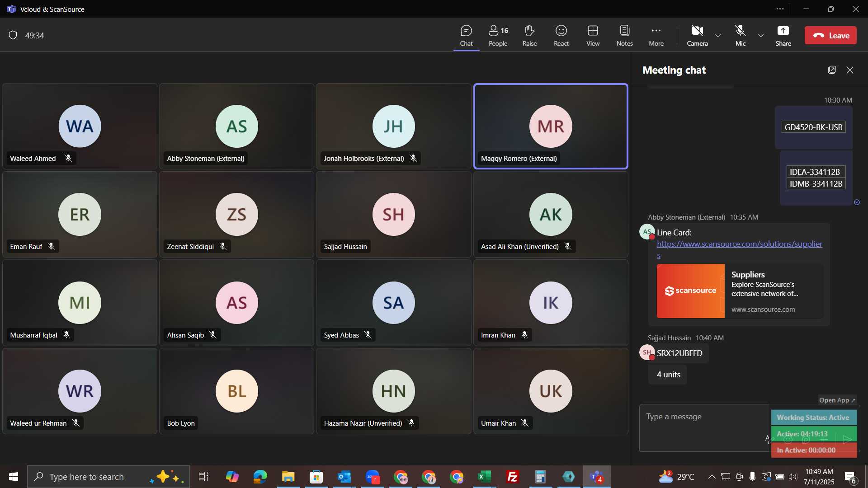Change the View layout
This screenshot has width=868, height=488.
593,36
